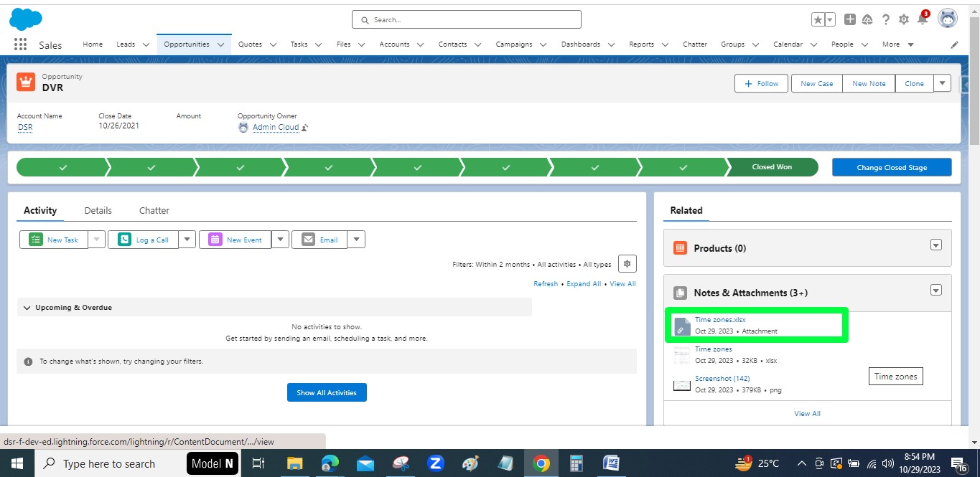Open the Chatter navigation tab
This screenshot has width=980, height=477.
click(695, 44)
